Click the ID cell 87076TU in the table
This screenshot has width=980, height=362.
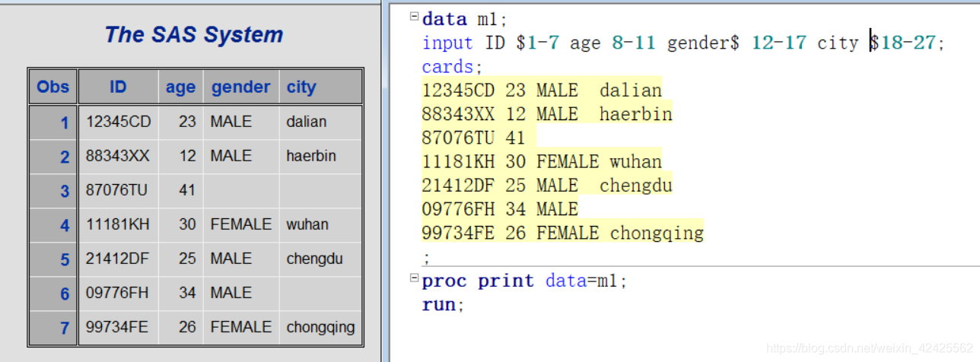[118, 190]
